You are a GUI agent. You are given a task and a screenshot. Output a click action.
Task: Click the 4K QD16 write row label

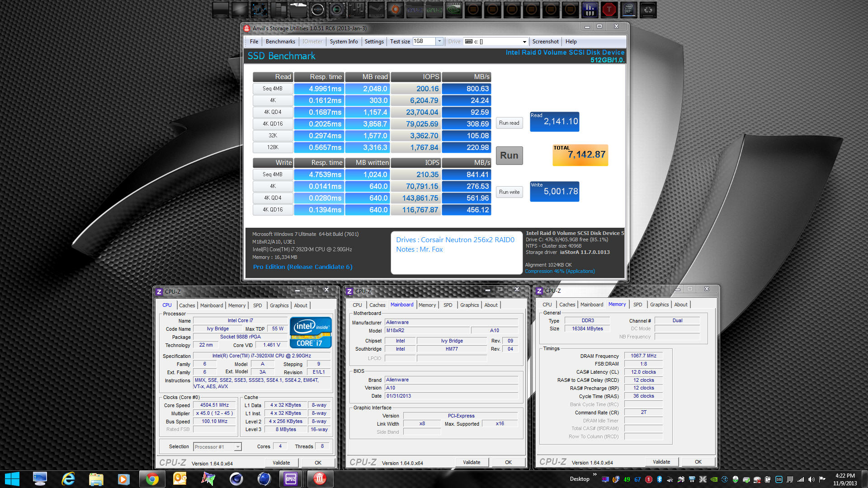point(273,210)
